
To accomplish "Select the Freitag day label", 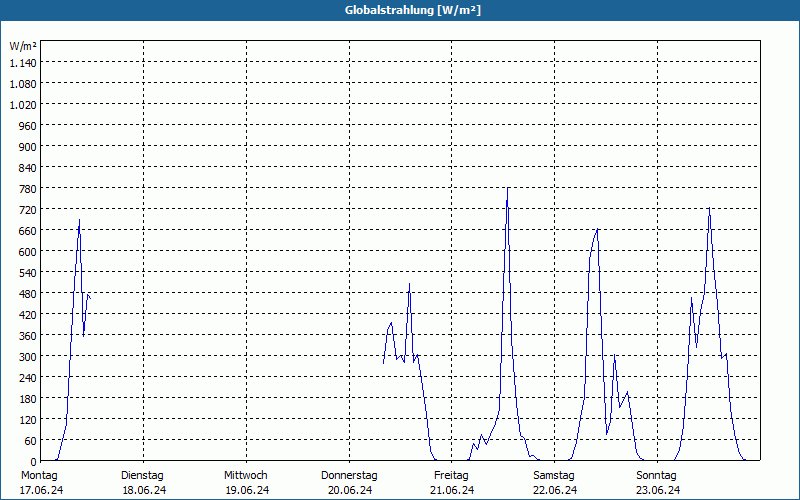I will click(x=451, y=476).
